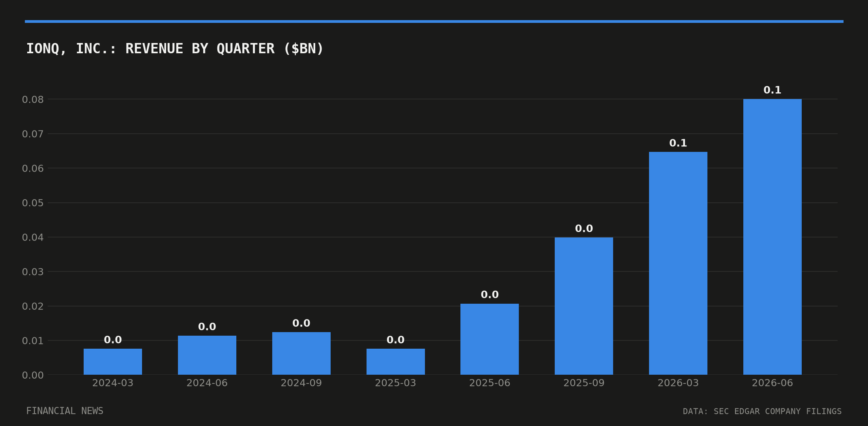
Task: Click the '0.0' value above the 2024-03 bar
Action: (x=113, y=340)
